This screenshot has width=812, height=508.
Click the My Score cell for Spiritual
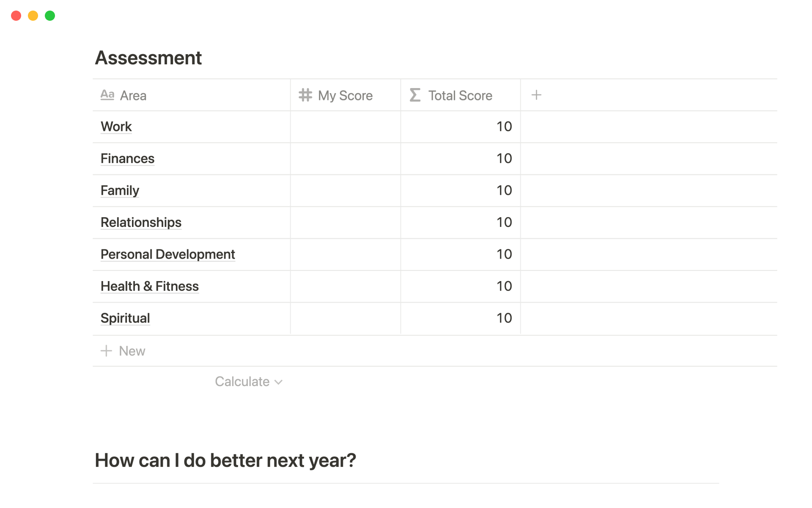coord(346,318)
